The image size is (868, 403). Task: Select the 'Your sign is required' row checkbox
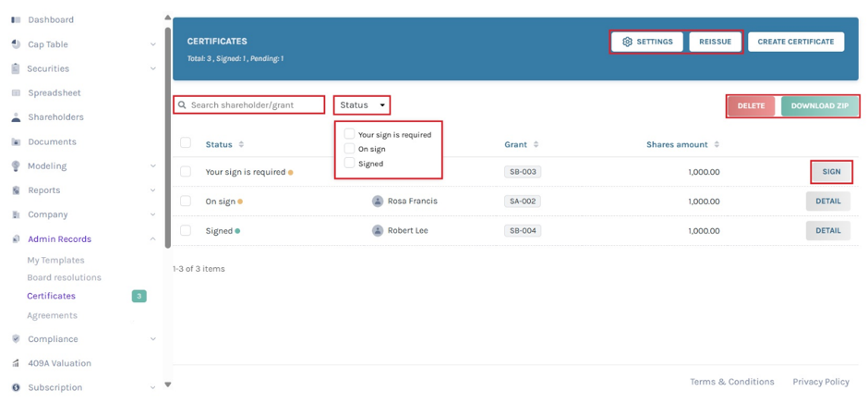pos(186,172)
